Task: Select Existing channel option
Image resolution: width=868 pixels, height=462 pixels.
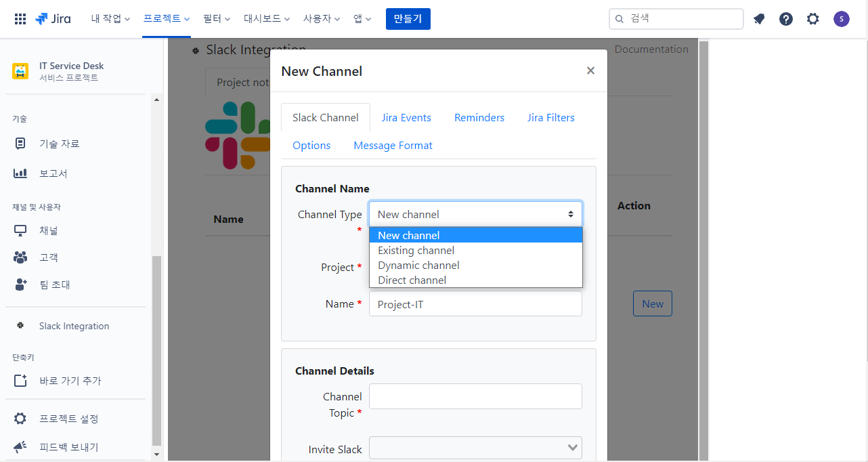Action: point(416,251)
